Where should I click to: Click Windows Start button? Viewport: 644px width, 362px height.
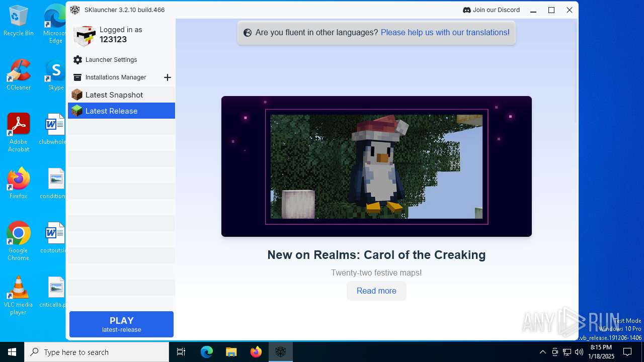coord(12,352)
